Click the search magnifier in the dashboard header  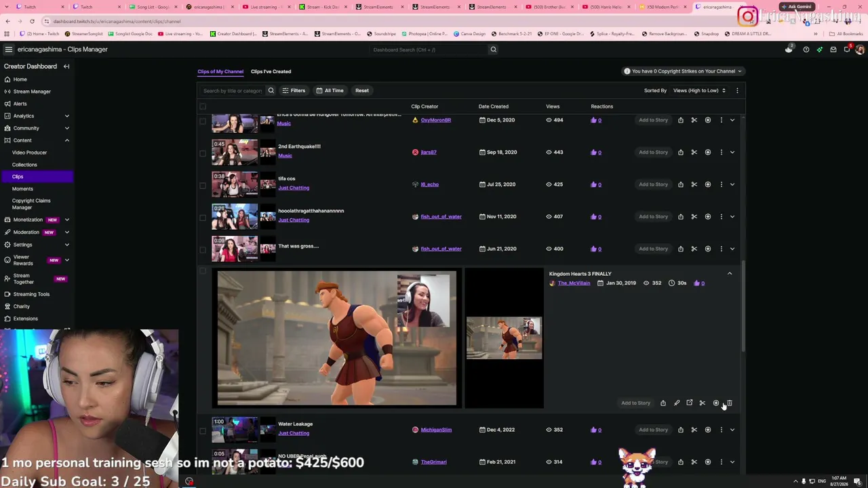(493, 49)
